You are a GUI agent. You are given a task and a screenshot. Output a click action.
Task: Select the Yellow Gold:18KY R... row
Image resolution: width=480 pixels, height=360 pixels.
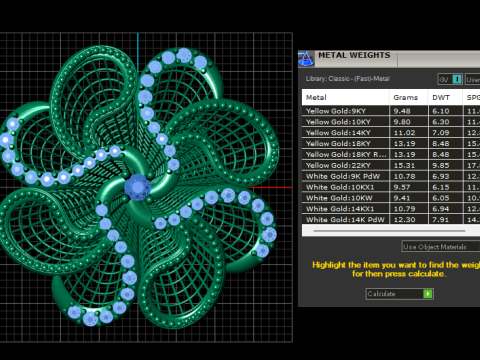coord(391,154)
